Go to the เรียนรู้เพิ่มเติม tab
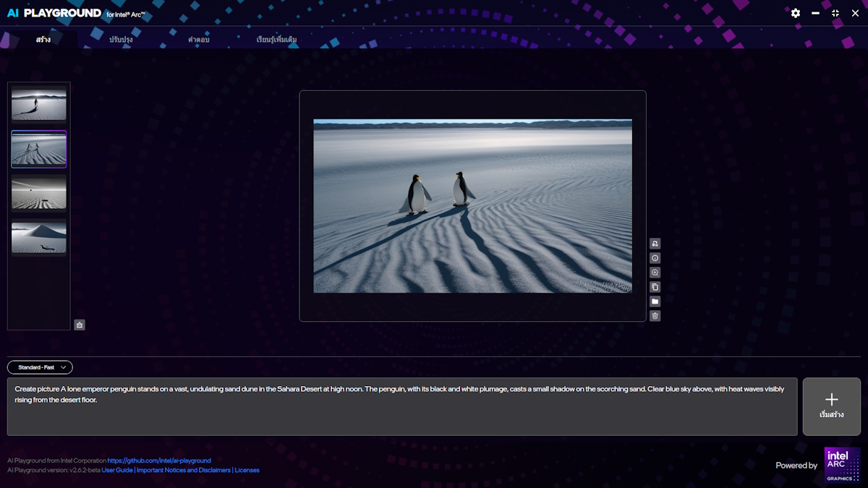Image resolution: width=868 pixels, height=488 pixels. point(276,40)
